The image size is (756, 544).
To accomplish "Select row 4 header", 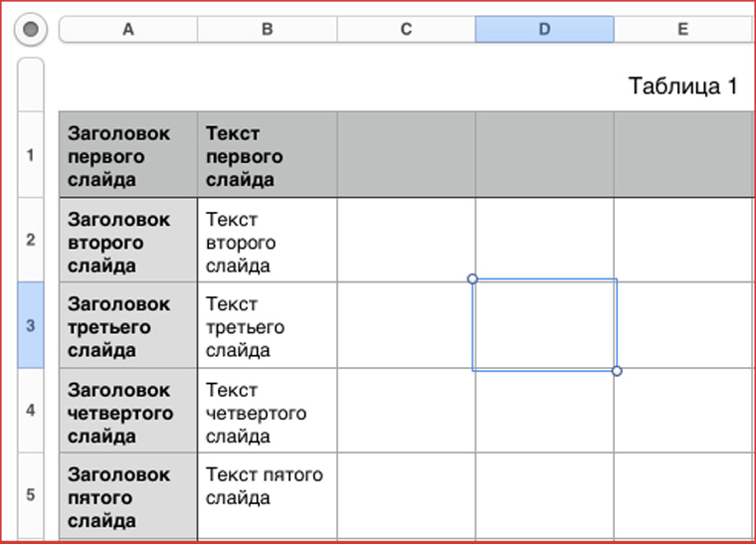I will click(31, 410).
